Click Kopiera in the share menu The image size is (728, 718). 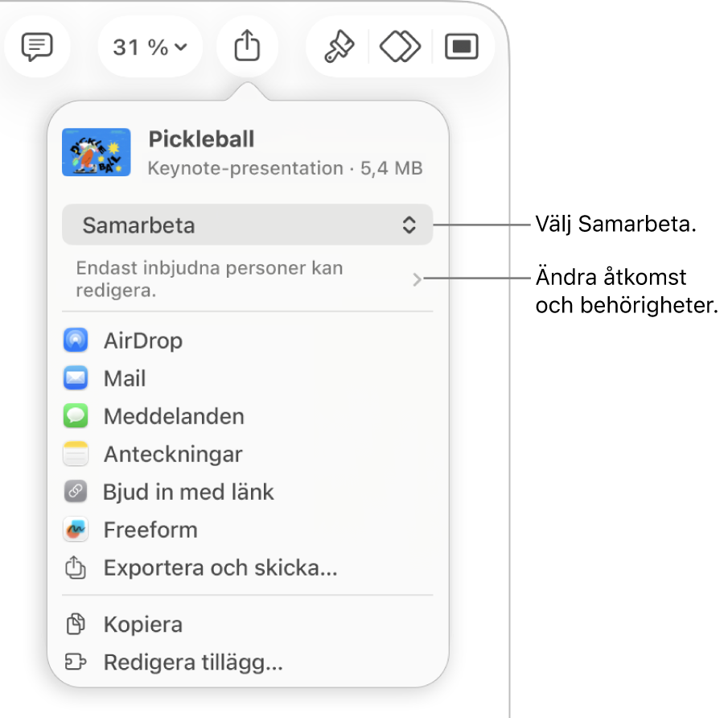[143, 624]
